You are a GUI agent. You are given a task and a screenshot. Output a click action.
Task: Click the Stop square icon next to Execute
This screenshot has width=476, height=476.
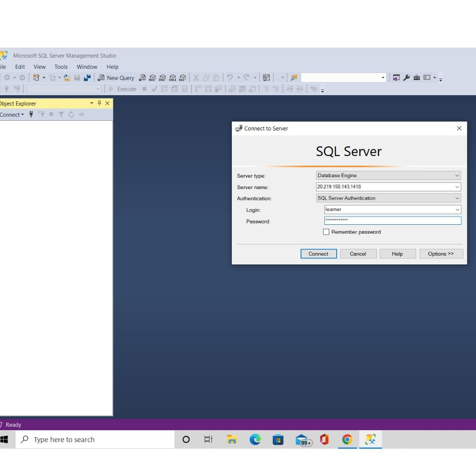[145, 89]
